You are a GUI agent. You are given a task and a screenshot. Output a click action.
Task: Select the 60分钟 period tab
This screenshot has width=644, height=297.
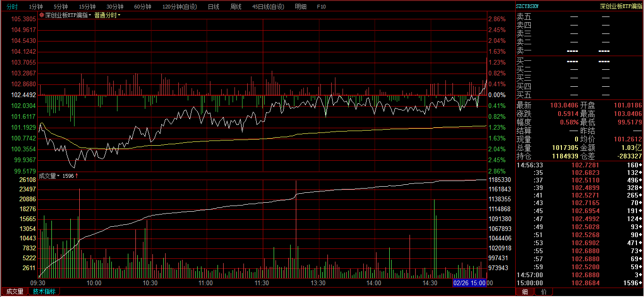pyautogui.click(x=142, y=7)
